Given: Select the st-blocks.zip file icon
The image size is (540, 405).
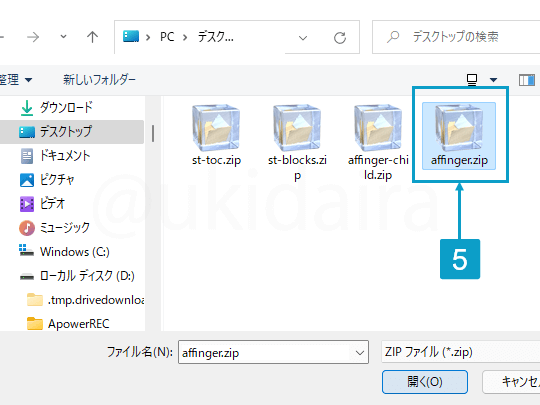Looking at the screenshot, I should click(x=297, y=128).
